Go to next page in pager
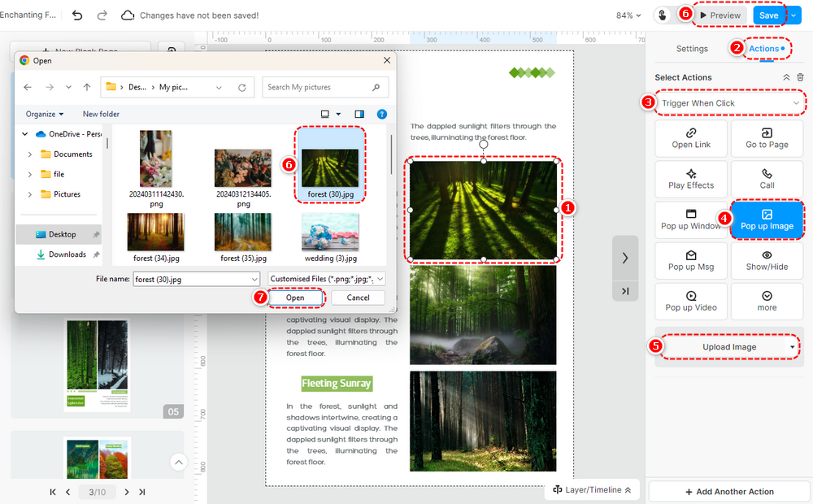Viewport: 813px width, 504px height. (x=127, y=492)
